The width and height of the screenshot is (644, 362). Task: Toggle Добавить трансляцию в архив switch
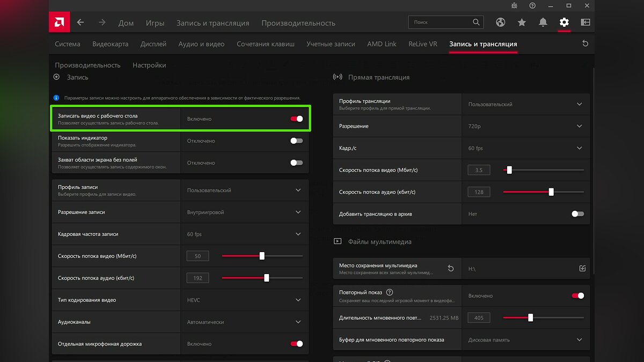(577, 214)
